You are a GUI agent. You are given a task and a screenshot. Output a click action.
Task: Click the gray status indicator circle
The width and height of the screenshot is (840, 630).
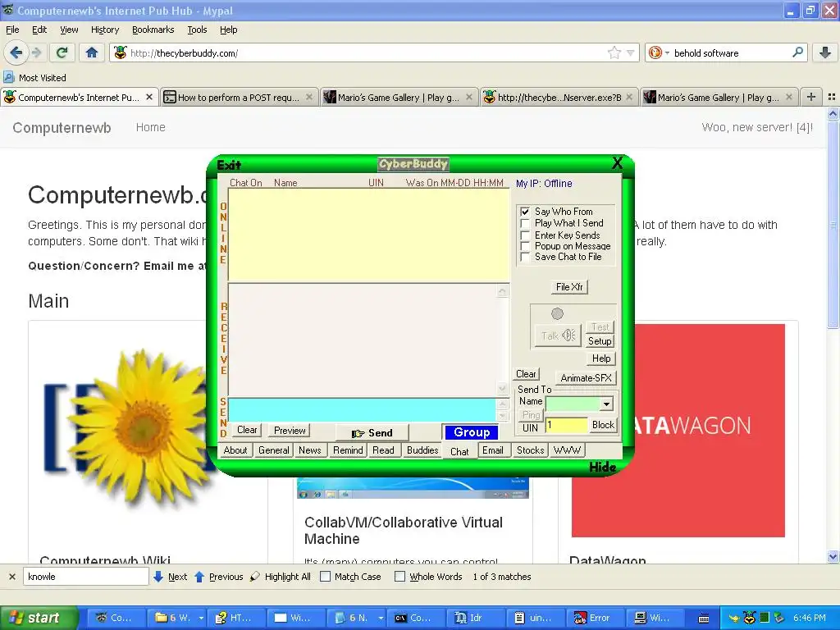[x=557, y=313]
